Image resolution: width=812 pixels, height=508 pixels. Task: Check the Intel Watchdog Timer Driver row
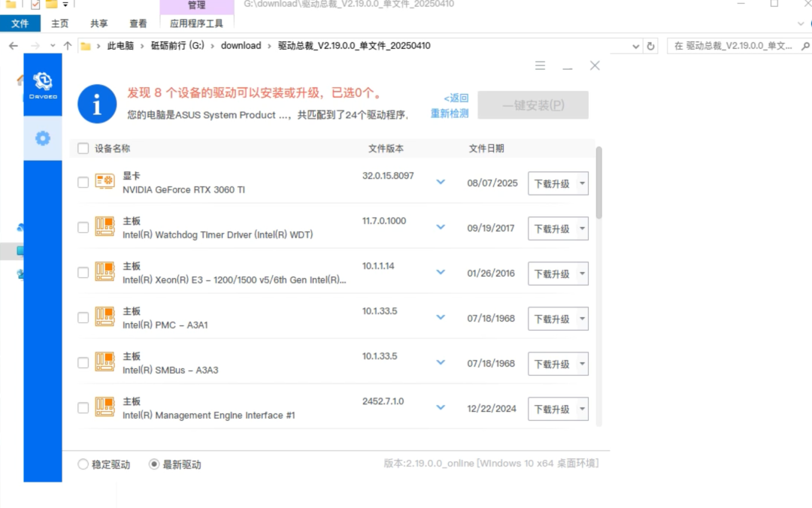tap(83, 228)
